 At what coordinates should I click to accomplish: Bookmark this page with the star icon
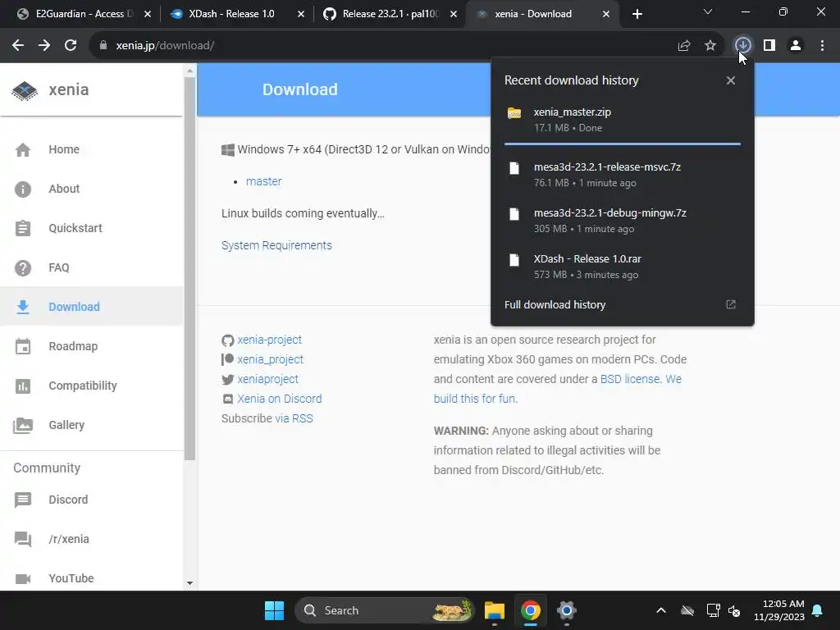(710, 46)
